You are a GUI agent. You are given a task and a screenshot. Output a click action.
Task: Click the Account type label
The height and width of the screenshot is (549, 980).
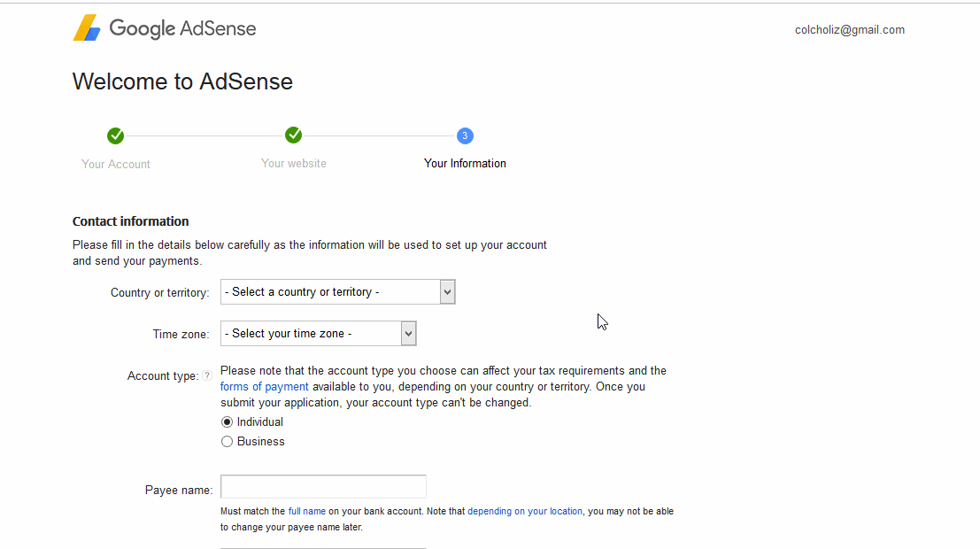click(163, 375)
